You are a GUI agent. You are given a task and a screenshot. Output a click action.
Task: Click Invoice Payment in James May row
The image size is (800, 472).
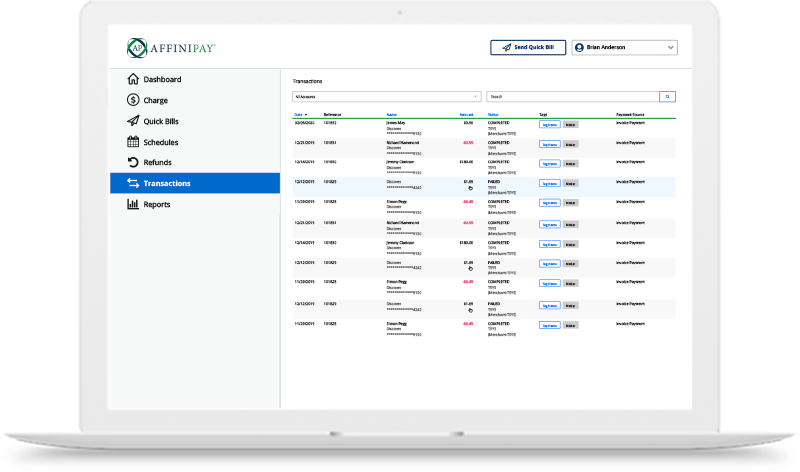pyautogui.click(x=630, y=123)
